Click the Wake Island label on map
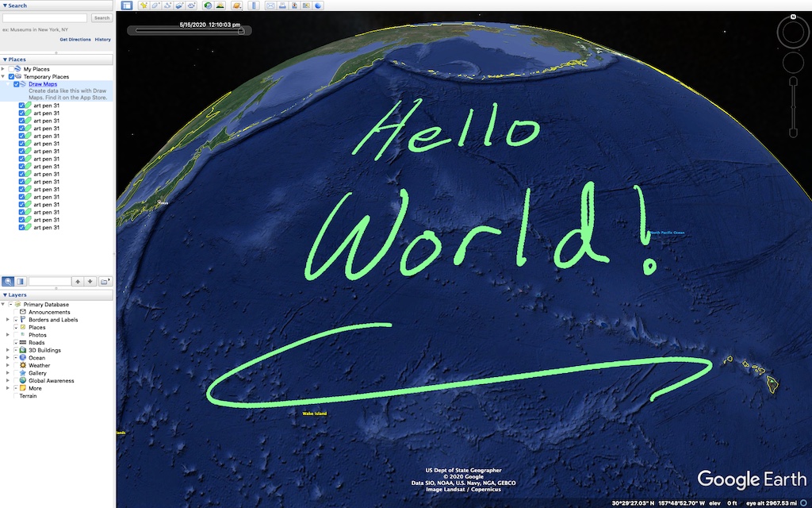The image size is (812, 508). (314, 414)
